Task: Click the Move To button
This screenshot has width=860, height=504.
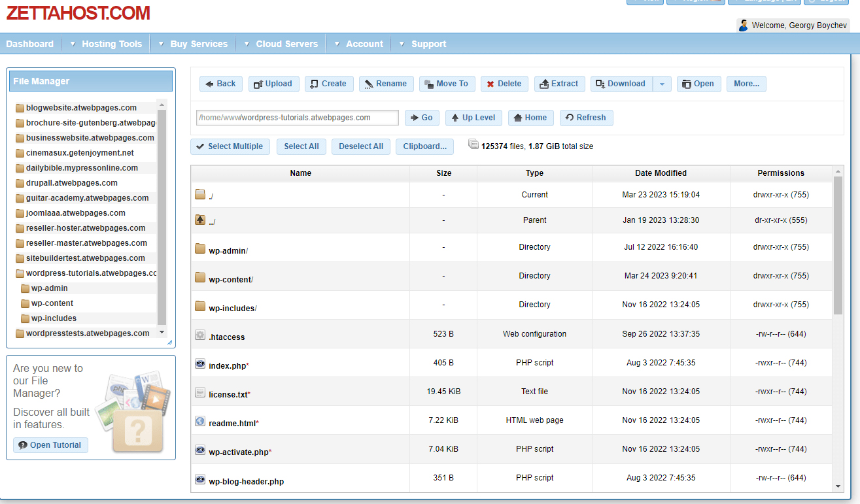Action: tap(447, 84)
